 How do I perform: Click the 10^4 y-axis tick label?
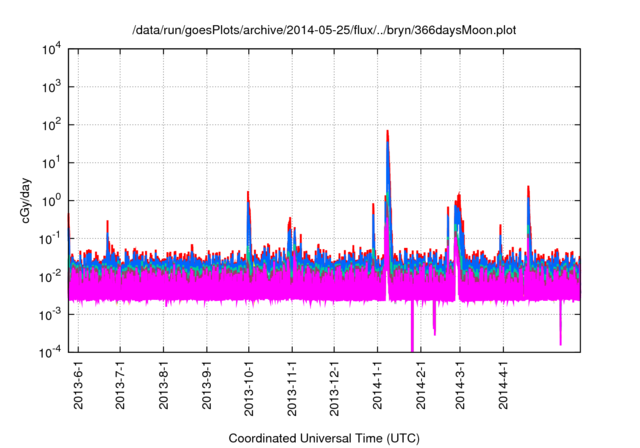click(x=50, y=49)
